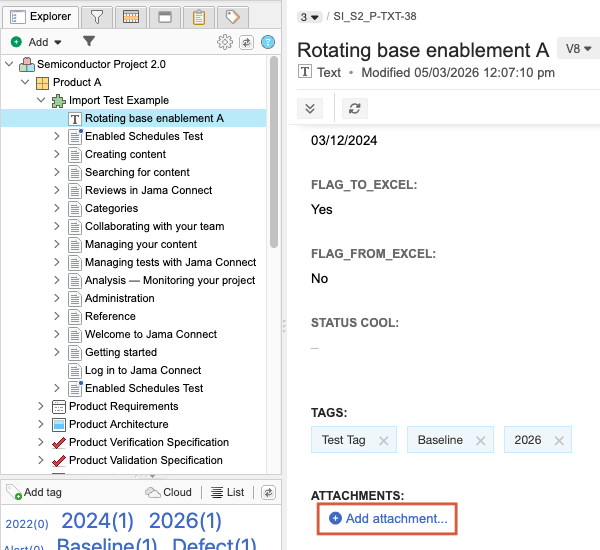Collapse the Import Test Example node
The height and width of the screenshot is (550, 600).
(41, 100)
